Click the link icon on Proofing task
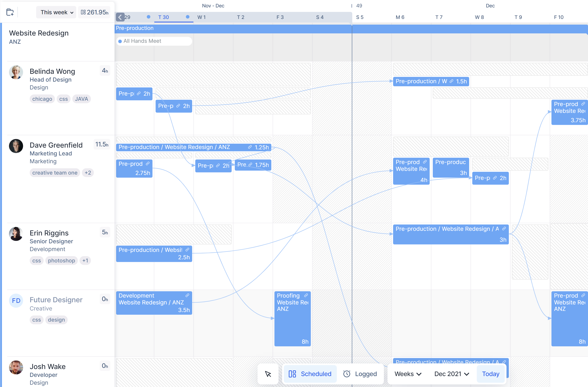Image resolution: width=588 pixels, height=387 pixels. click(x=306, y=295)
